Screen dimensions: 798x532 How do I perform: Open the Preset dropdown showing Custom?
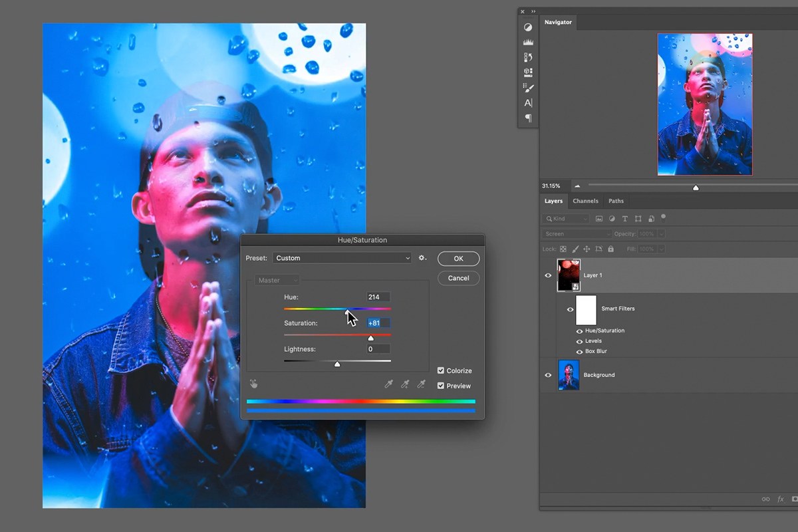click(342, 258)
